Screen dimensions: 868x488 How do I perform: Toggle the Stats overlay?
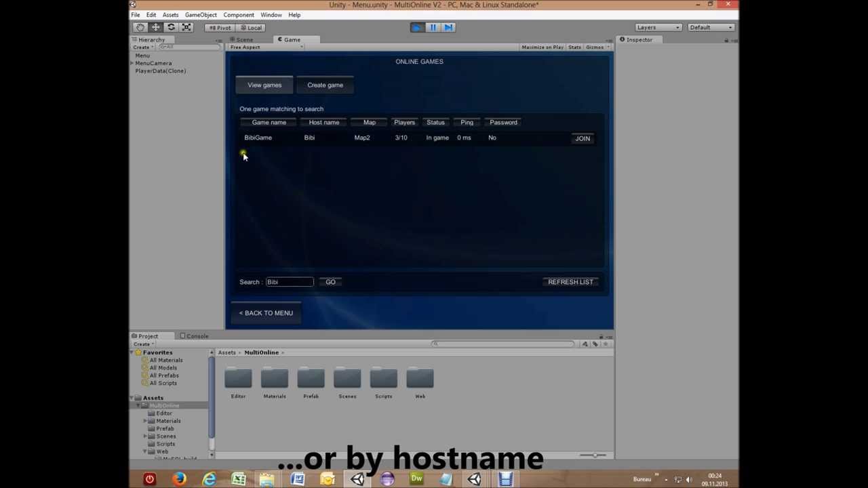pyautogui.click(x=574, y=47)
